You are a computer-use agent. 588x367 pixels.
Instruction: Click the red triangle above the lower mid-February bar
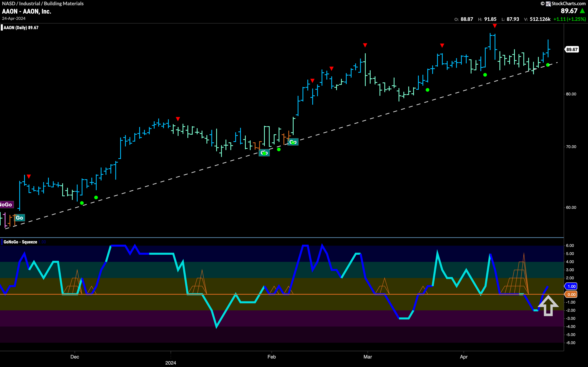[x=312, y=81]
